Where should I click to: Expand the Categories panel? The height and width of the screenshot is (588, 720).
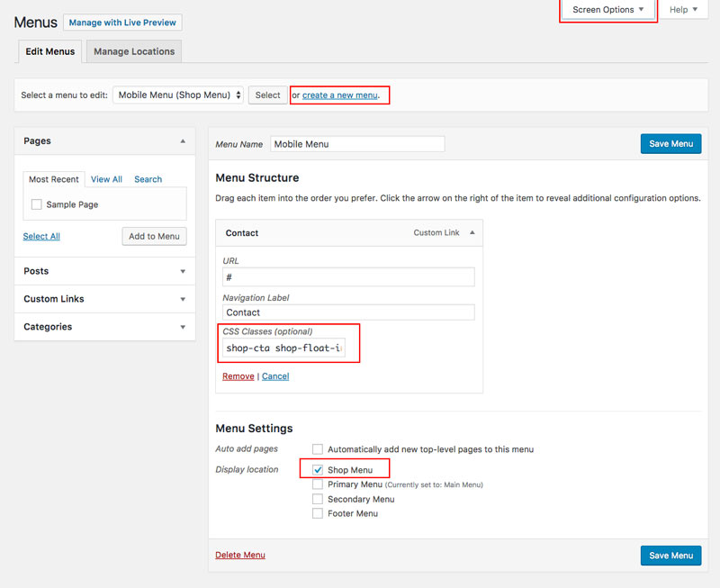183,327
